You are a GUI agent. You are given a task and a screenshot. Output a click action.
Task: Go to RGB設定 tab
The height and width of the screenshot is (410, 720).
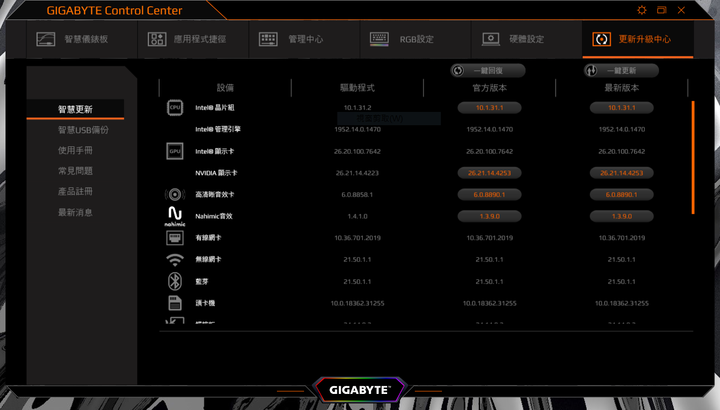click(416, 39)
